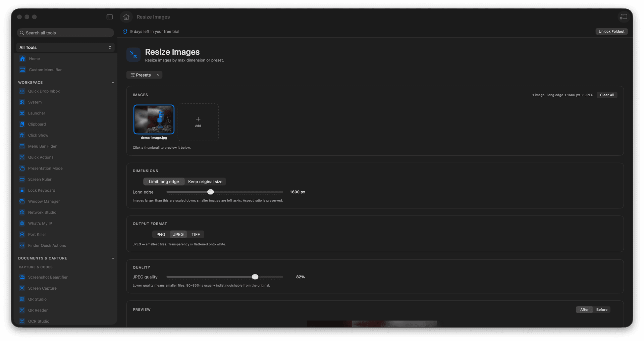Add another image with the plus tile
The height and width of the screenshot is (341, 644).
[198, 122]
